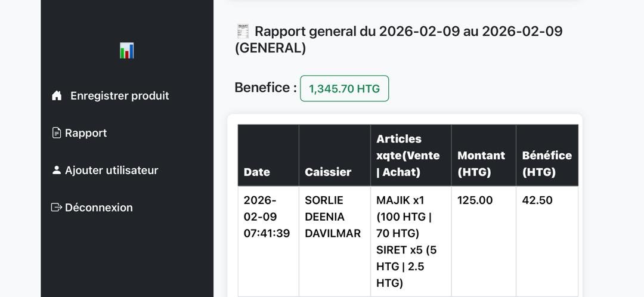Click the receipt icon in report heading

(x=243, y=31)
